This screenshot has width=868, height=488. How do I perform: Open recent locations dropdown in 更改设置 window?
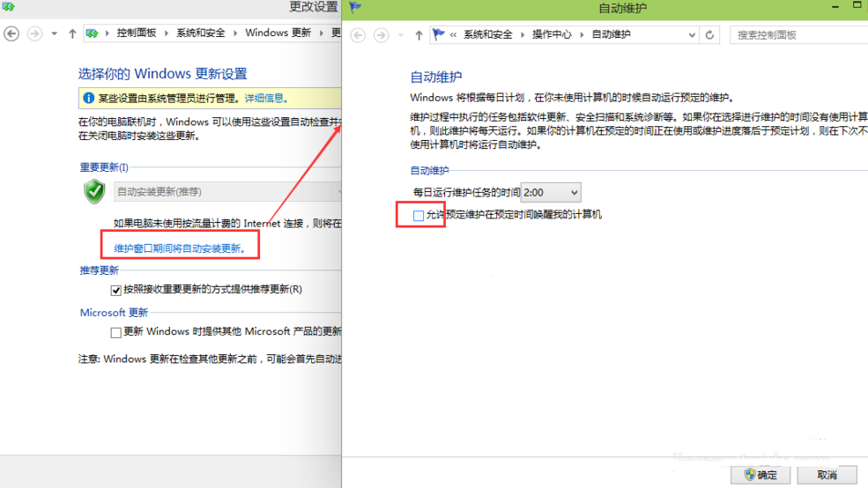[x=54, y=33]
